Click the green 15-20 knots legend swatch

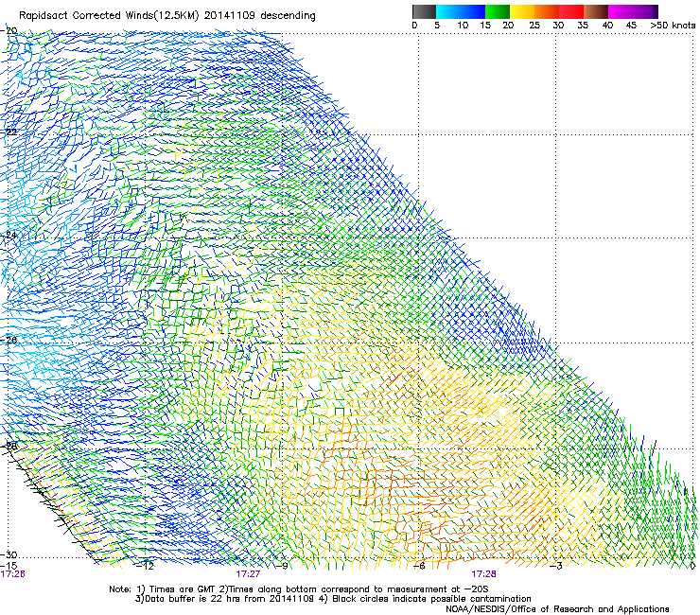[x=498, y=11]
